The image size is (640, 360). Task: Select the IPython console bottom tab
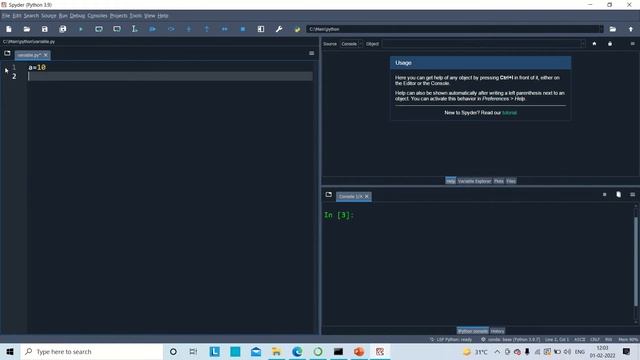472,331
